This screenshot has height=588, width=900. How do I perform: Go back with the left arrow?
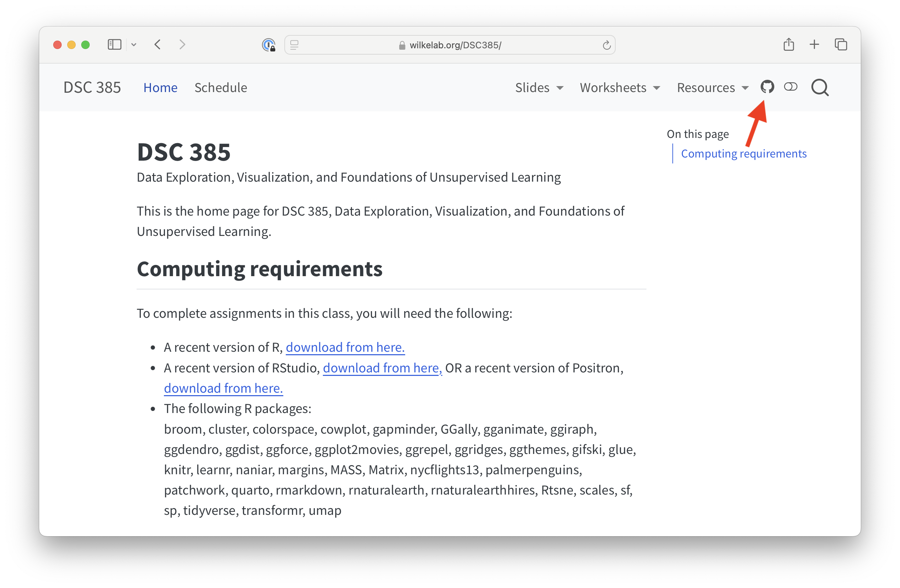click(158, 44)
